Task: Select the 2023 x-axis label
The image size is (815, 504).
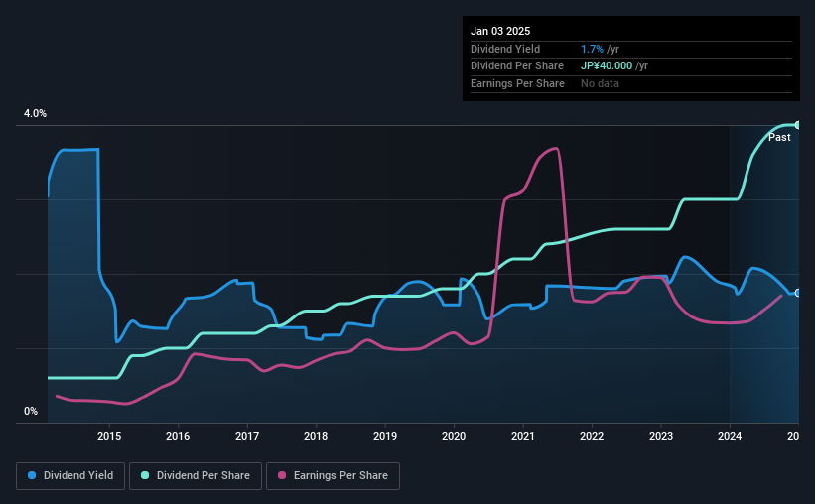Action: [x=661, y=436]
